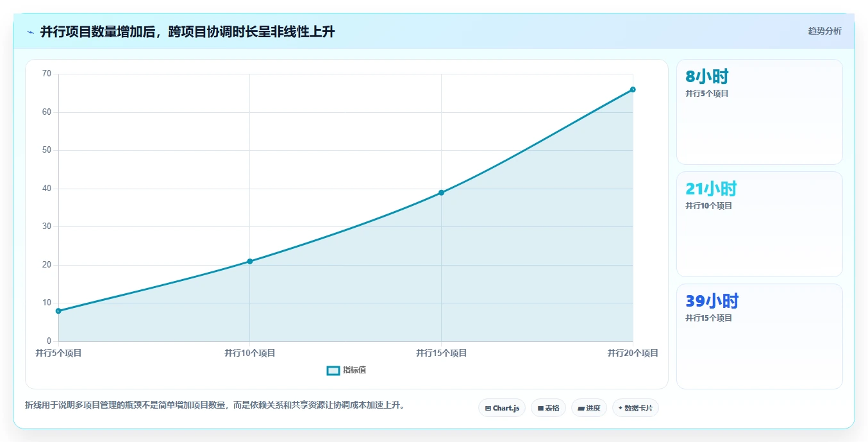Toggle the 指标值 legend item
Viewport: 868px width, 442px height.
point(347,371)
